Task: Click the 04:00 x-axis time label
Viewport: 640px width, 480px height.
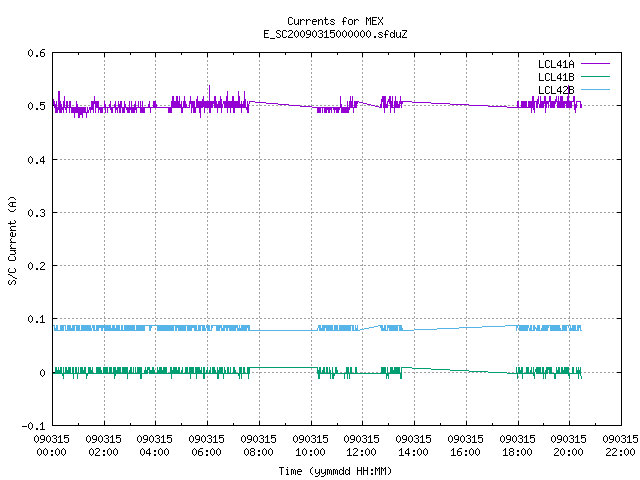Action: point(154,452)
